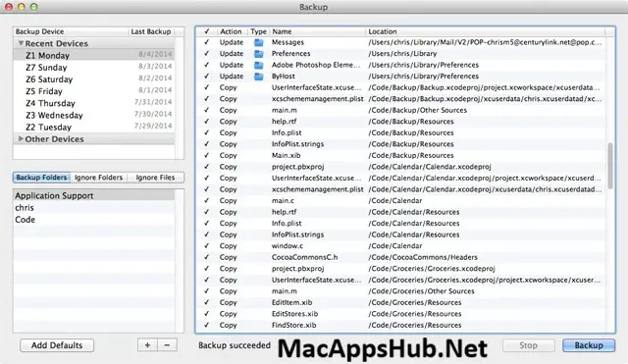This screenshot has height=364, width=628.
Task: Uncheck the FindStore.xib row
Action: point(207,325)
